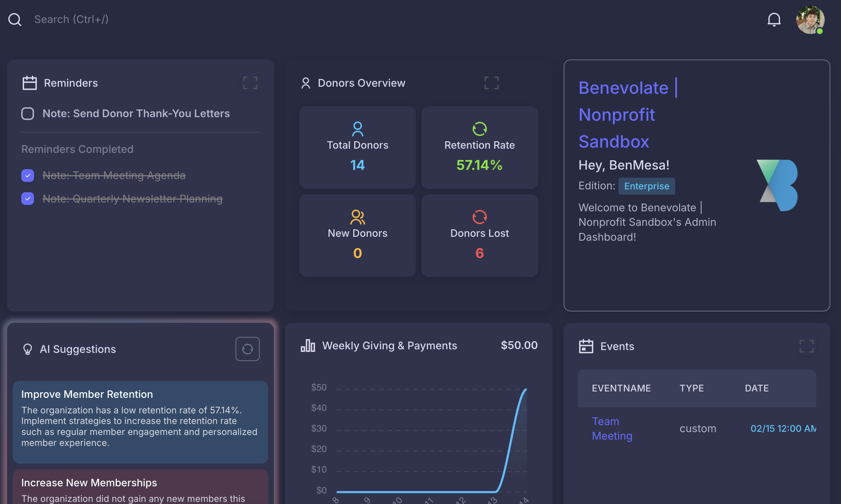Uncheck Team Meeting Agenda reminder
Viewport: 841px width, 504px height.
tap(28, 175)
